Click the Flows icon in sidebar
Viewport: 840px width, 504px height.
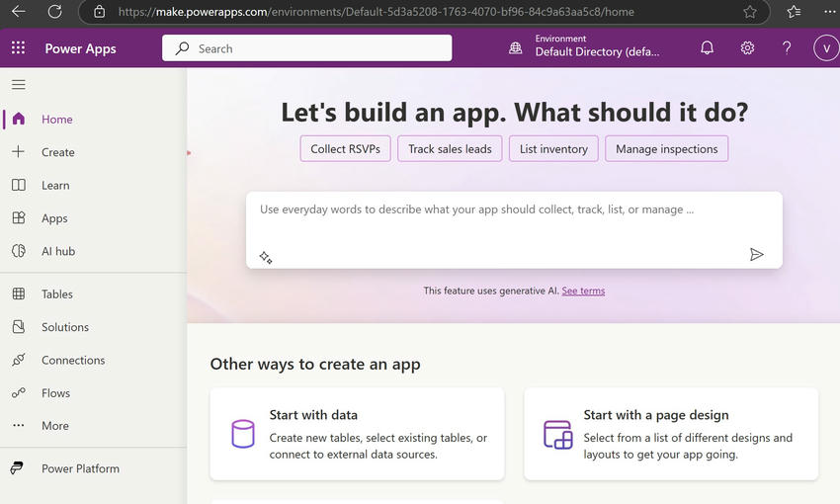19,392
